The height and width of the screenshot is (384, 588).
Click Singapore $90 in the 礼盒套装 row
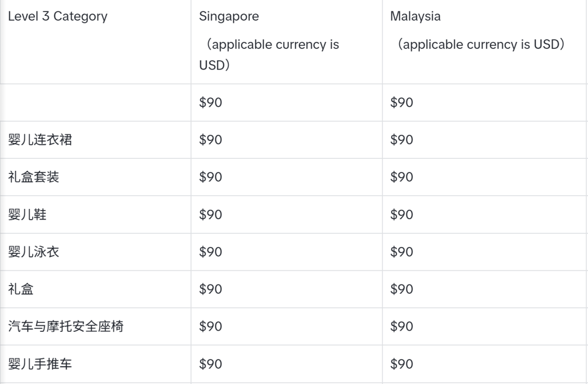(x=210, y=177)
